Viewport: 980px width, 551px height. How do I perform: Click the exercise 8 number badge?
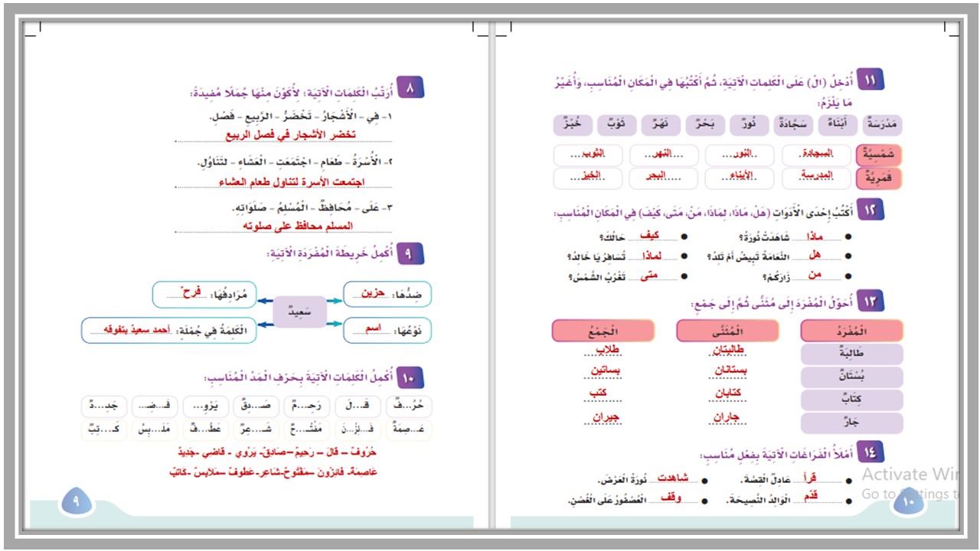coord(410,89)
